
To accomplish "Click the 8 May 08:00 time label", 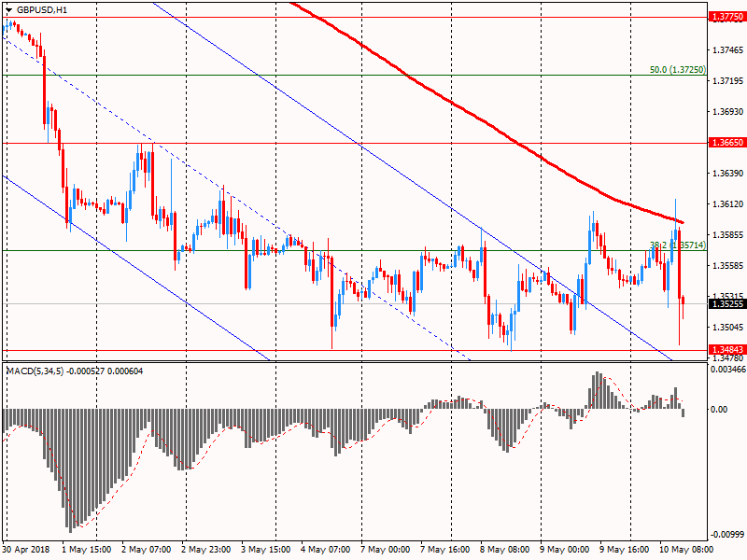I will point(504,550).
